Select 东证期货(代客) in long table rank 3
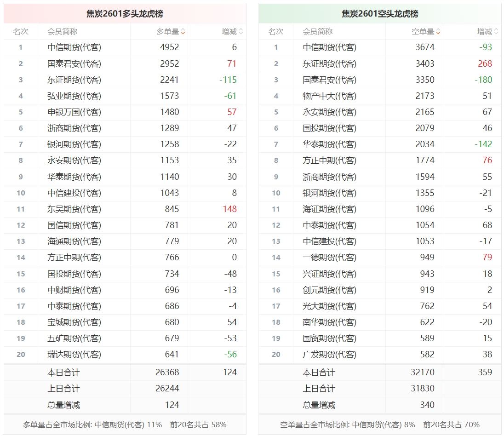 (74, 80)
